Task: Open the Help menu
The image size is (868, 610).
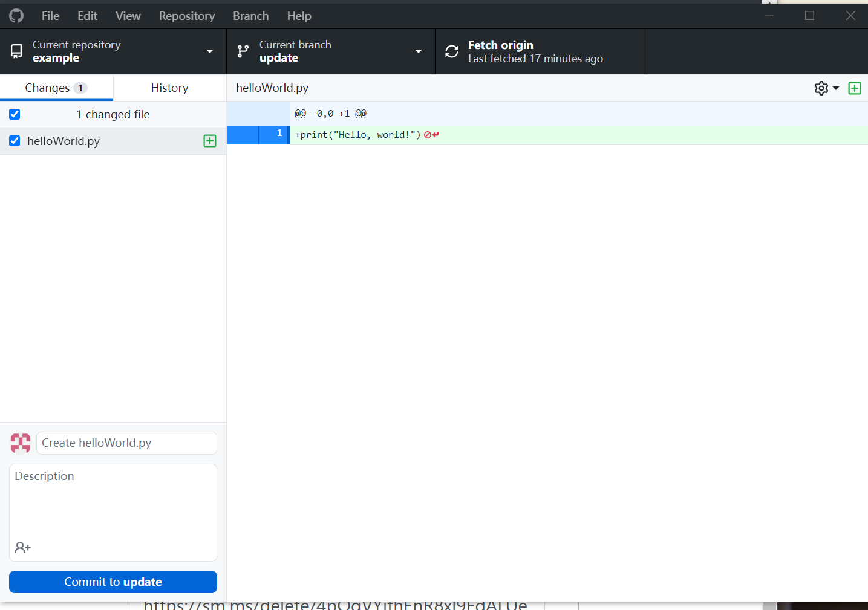Action: pos(299,16)
